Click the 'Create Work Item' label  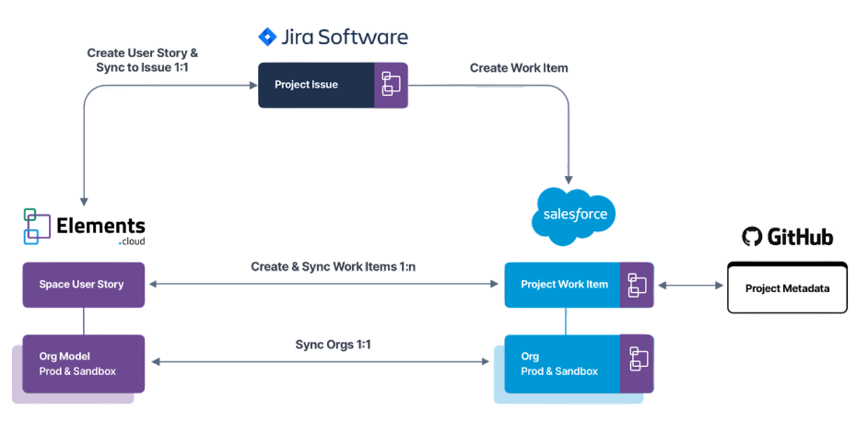[x=519, y=68]
